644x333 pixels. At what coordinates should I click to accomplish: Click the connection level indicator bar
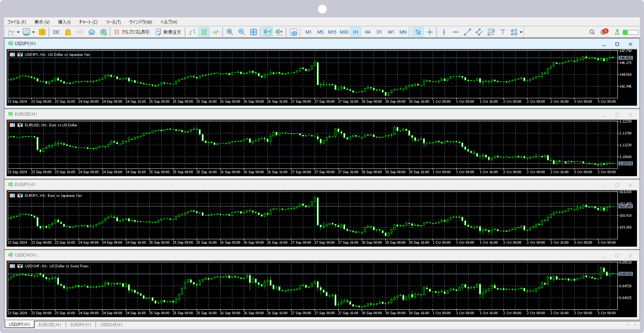(x=630, y=32)
